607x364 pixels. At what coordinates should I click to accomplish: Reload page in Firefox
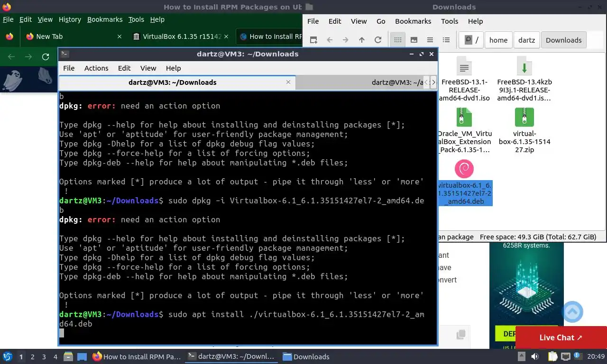pos(46,57)
